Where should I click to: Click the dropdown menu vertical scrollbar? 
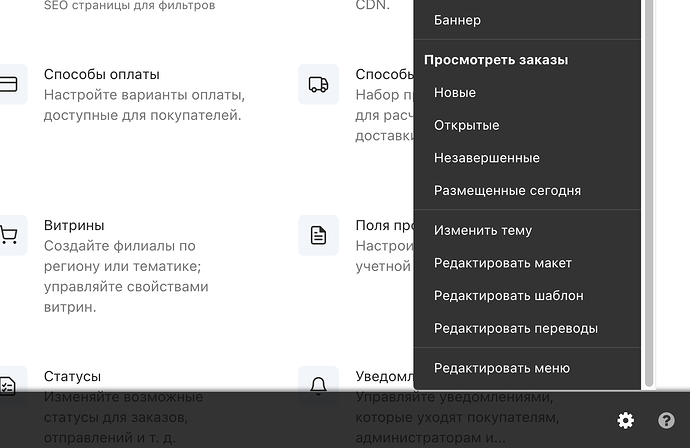[649, 194]
